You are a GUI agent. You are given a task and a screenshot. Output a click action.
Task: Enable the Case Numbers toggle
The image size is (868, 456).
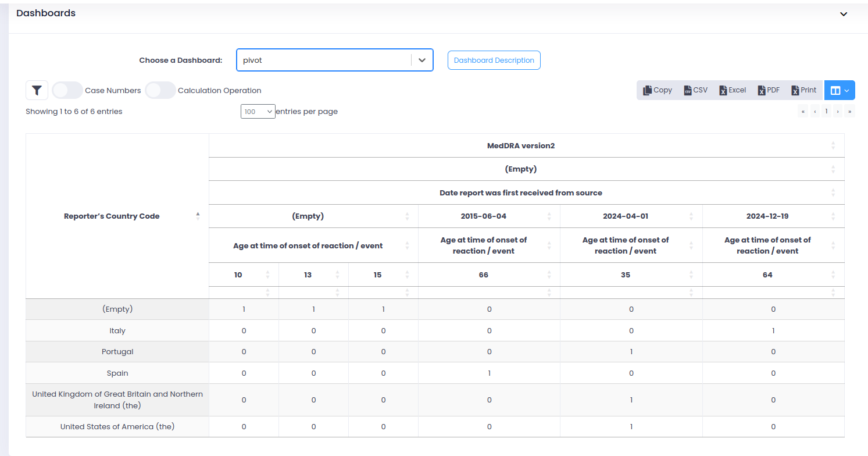(x=67, y=90)
